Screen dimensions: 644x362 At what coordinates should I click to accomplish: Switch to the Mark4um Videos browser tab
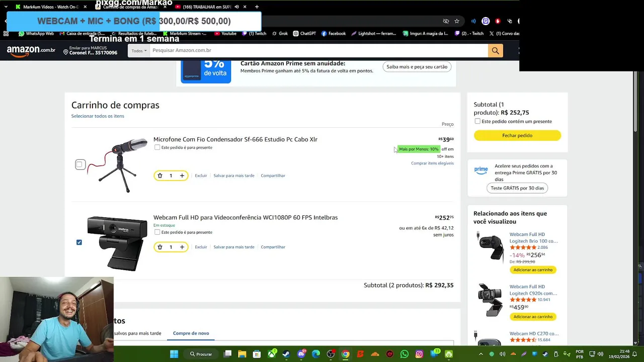pos(50,7)
